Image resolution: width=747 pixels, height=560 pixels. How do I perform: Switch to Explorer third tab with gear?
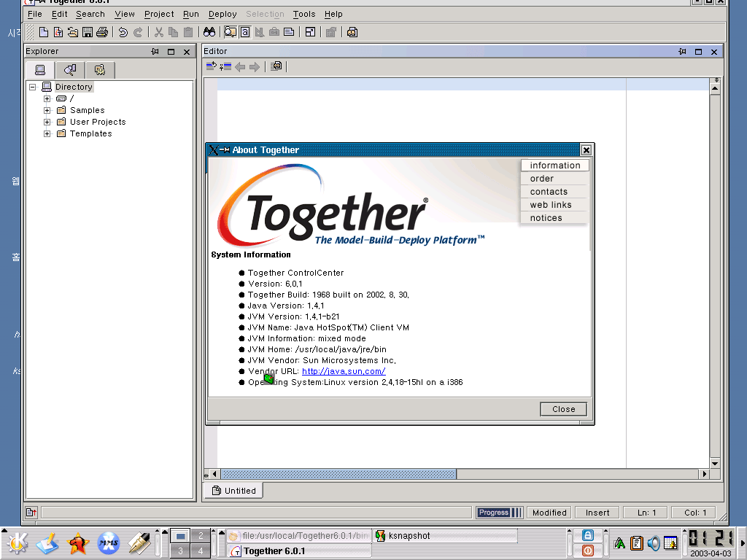99,70
